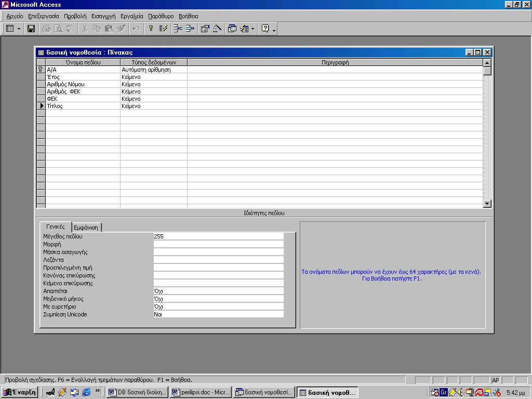This screenshot has width=532, height=399.
Task: Select the Τίτλος field name cell
Action: coord(83,106)
